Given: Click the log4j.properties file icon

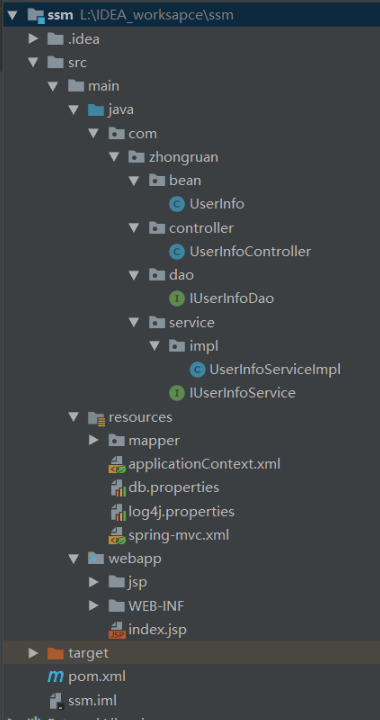Looking at the screenshot, I should click(x=118, y=512).
